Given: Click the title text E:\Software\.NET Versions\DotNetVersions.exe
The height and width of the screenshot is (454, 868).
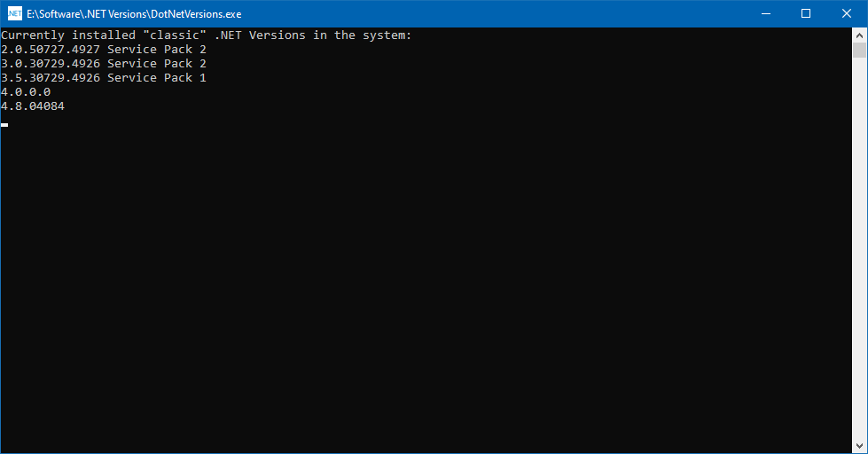Looking at the screenshot, I should (x=134, y=14).
